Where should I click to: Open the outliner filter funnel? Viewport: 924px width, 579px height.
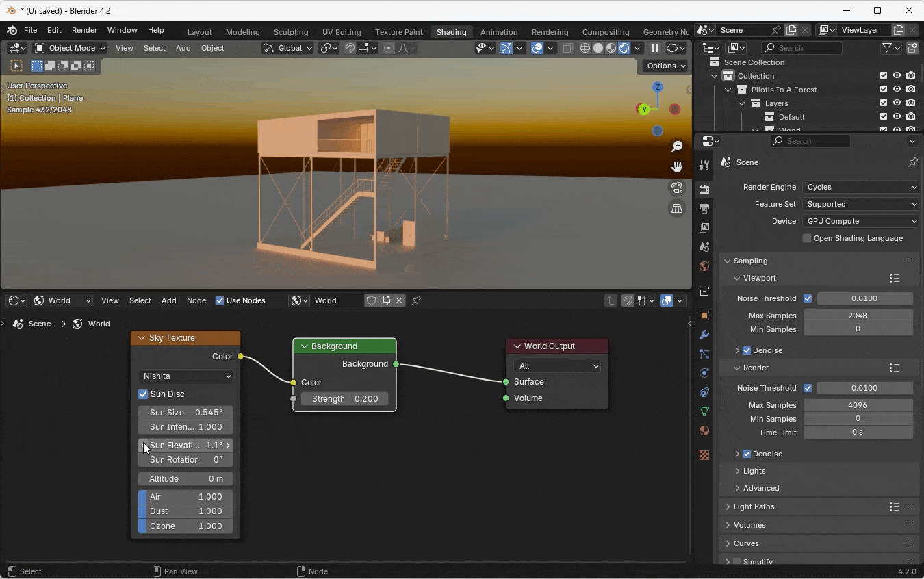(887, 48)
